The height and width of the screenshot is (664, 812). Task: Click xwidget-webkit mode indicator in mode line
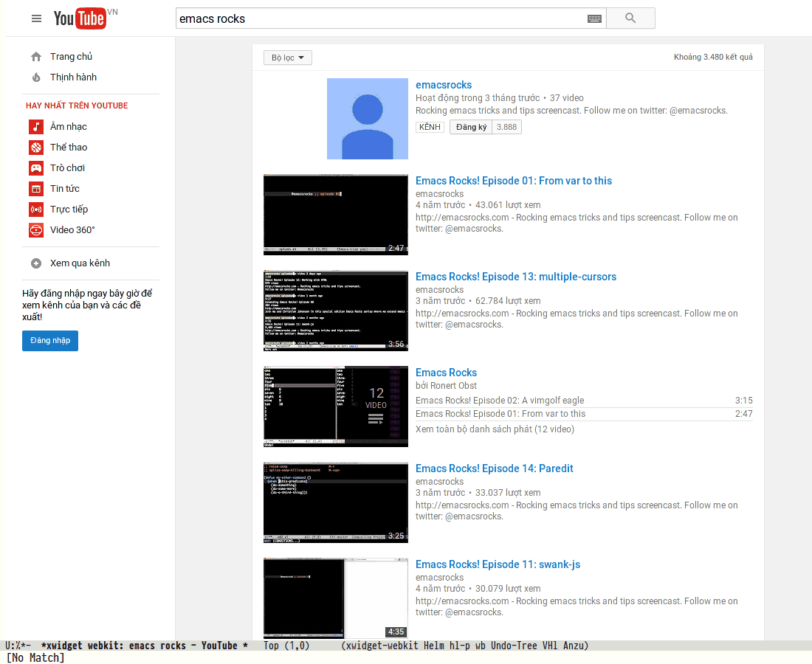point(381,646)
